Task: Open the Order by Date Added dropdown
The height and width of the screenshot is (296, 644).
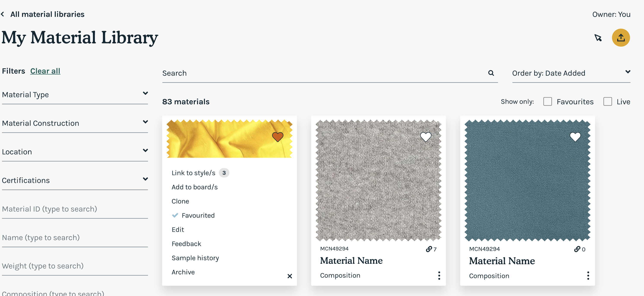Action: point(571,73)
